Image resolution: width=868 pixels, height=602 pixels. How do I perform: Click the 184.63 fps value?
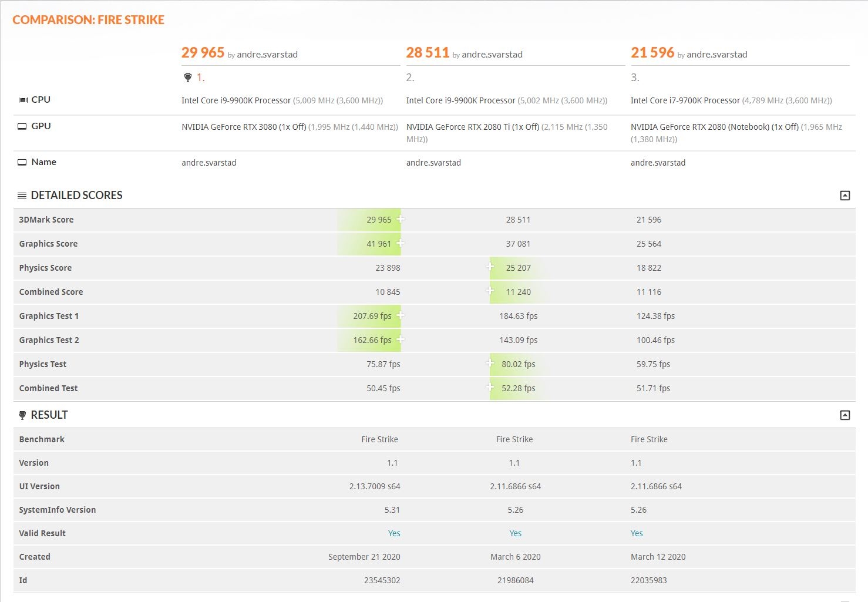coord(519,316)
